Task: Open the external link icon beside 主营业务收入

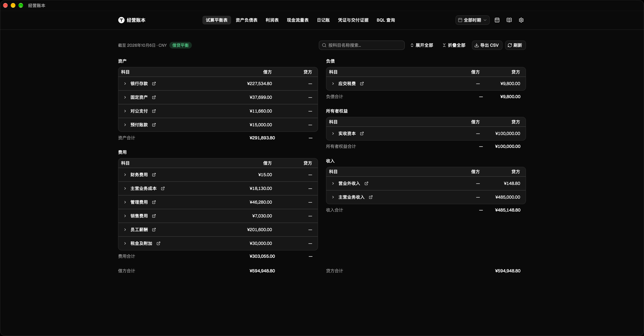Action: point(371,197)
